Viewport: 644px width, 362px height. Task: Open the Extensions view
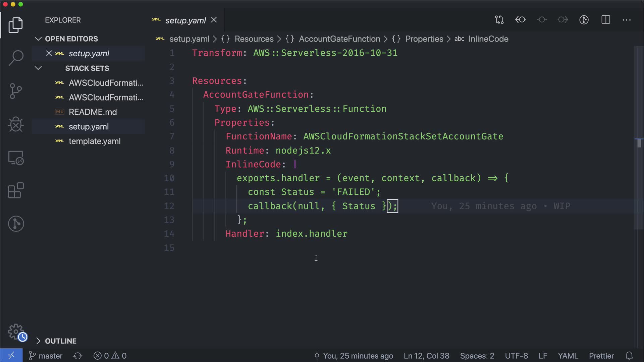coord(16,191)
